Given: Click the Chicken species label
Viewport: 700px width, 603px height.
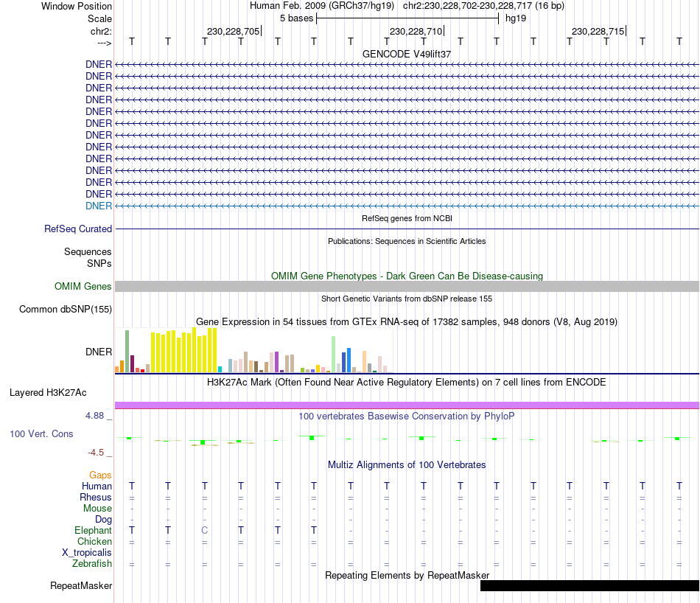Looking at the screenshot, I should tap(94, 541).
